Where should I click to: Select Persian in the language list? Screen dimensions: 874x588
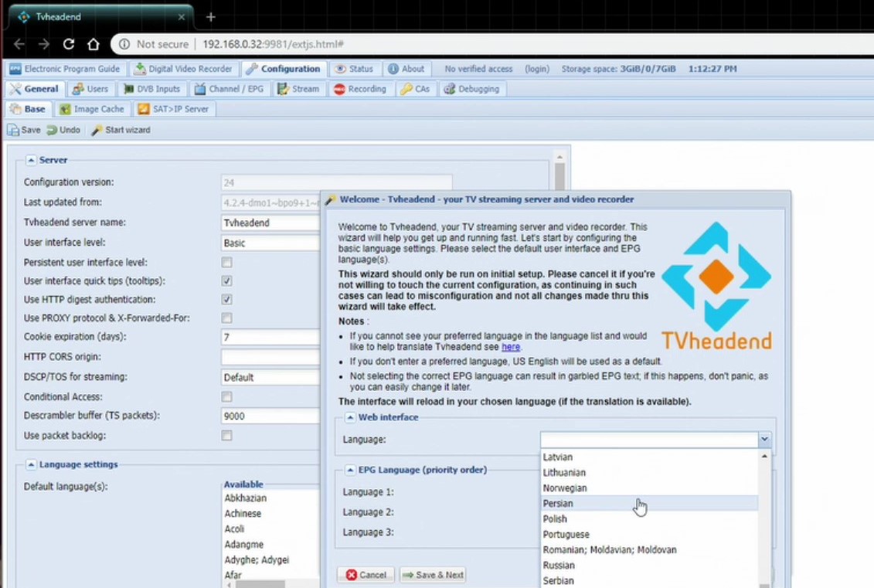(649, 504)
